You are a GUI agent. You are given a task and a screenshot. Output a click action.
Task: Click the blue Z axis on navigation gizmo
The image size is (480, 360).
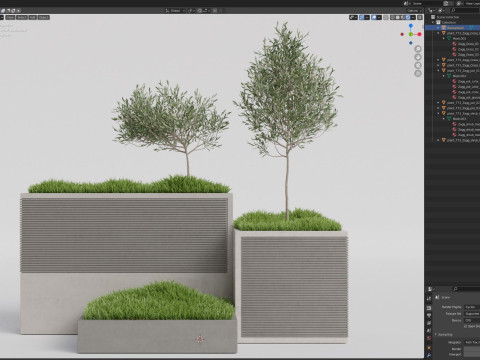pyautogui.click(x=411, y=25)
